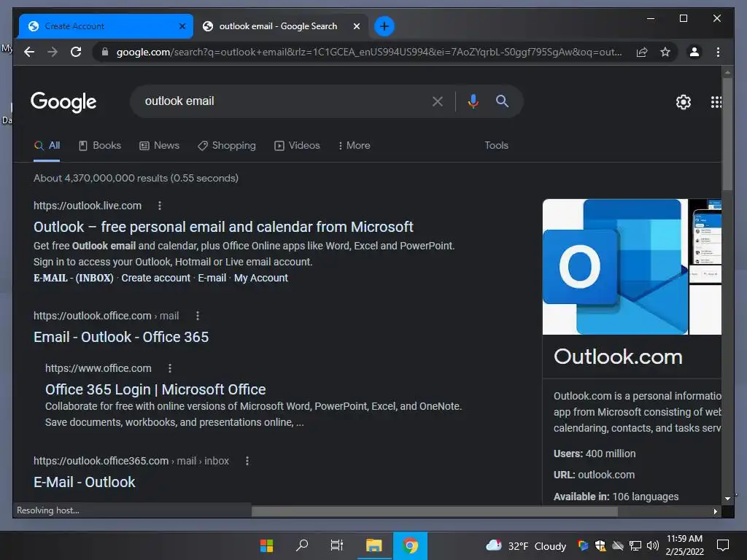Click the horizontal page scrollbar

click(x=435, y=511)
